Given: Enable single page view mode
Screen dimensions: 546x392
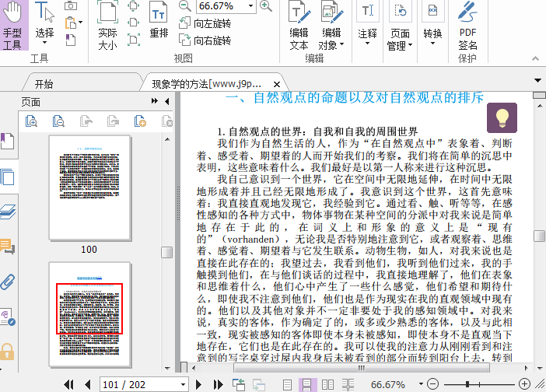Looking at the screenshot, I should [x=287, y=384].
